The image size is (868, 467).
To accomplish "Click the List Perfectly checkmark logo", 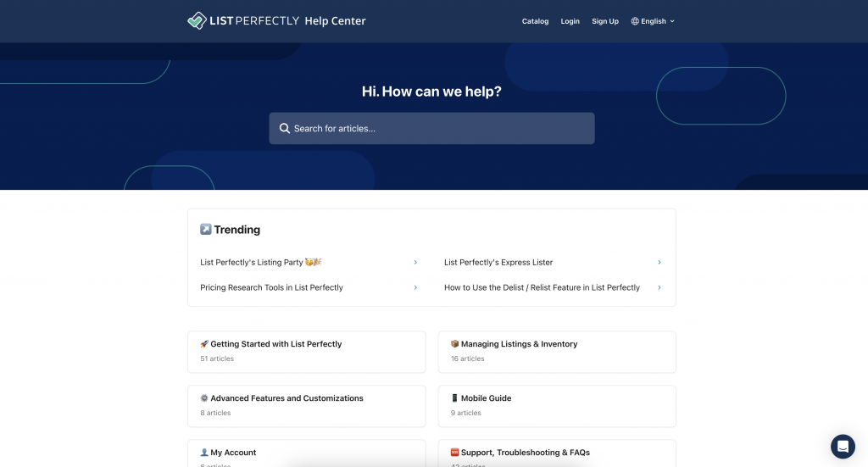I will (197, 20).
